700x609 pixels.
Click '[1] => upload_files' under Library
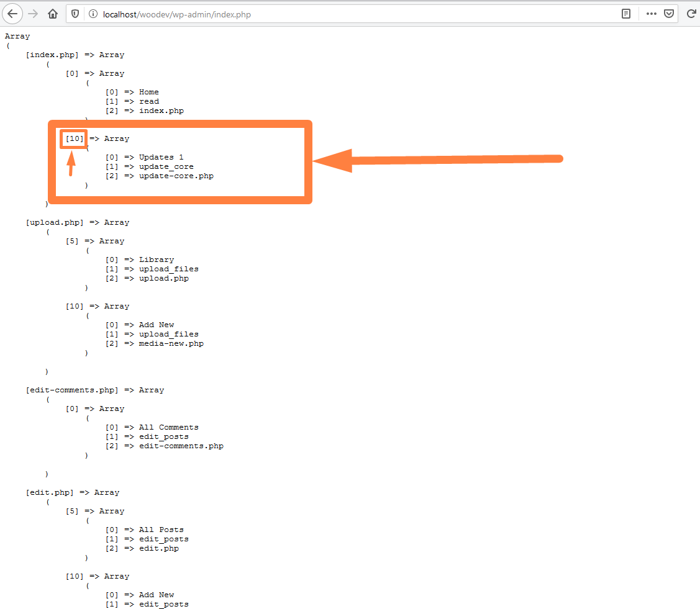coord(152,269)
